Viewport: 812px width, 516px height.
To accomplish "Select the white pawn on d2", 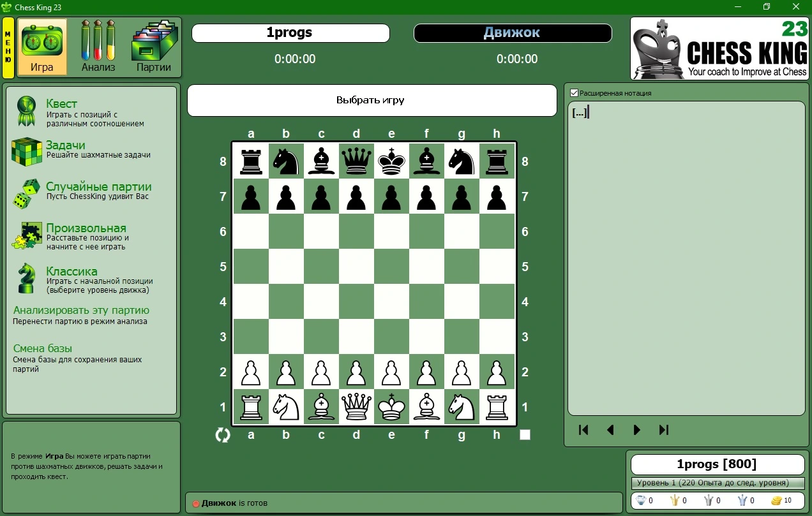I will click(x=356, y=372).
